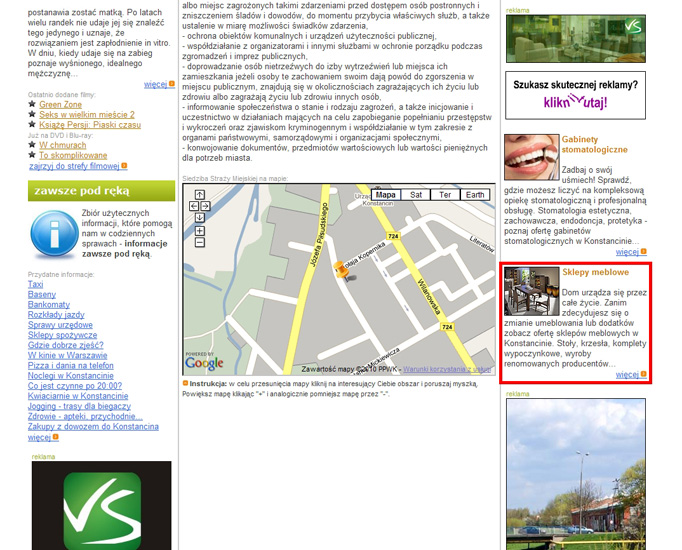682x550 pixels.
Task: Click the blue info circle icon
Action: click(x=54, y=233)
